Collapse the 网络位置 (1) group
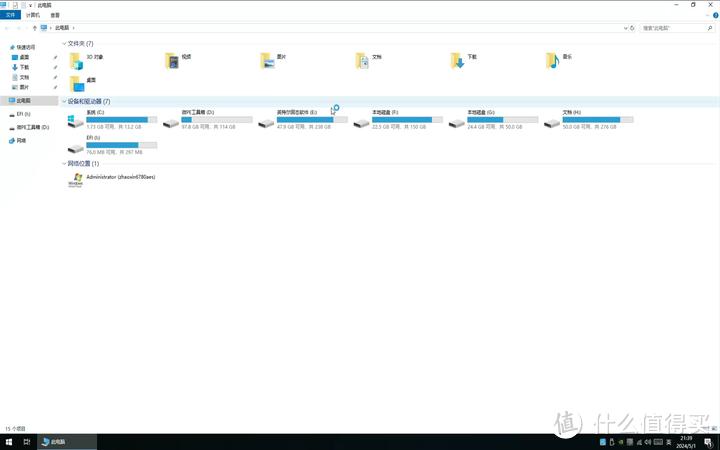The image size is (720, 450). (64, 163)
